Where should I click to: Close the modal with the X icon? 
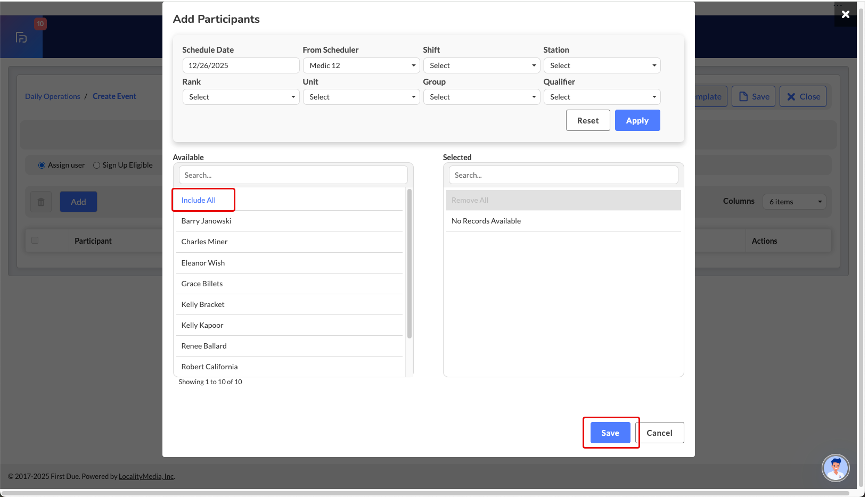[x=845, y=14]
